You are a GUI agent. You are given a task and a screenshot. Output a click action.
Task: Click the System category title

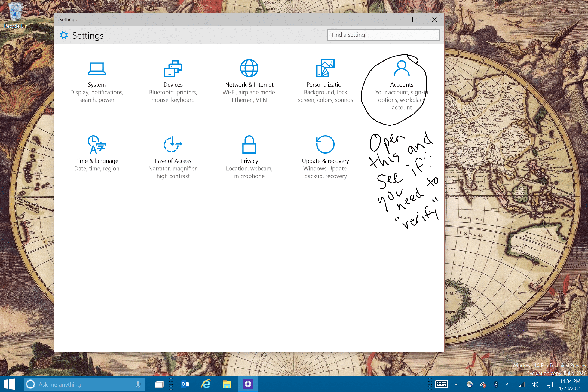pos(97,85)
